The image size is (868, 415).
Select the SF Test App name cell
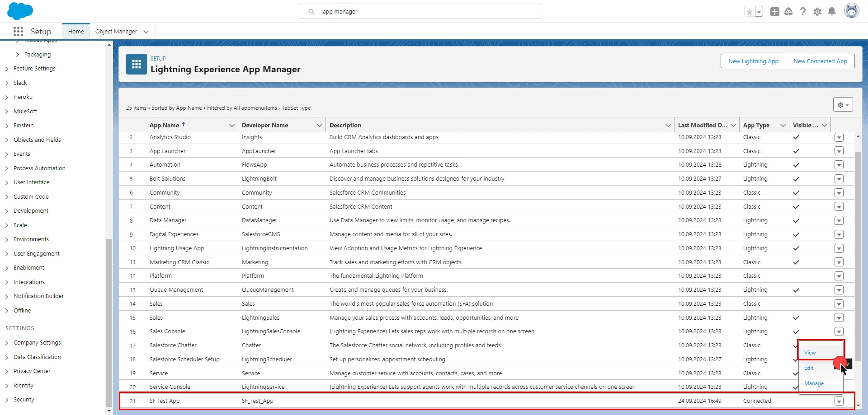pyautogui.click(x=165, y=401)
